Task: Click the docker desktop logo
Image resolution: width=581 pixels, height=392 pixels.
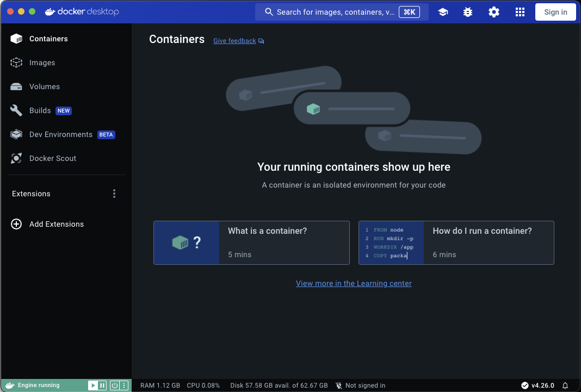Action: tap(82, 12)
